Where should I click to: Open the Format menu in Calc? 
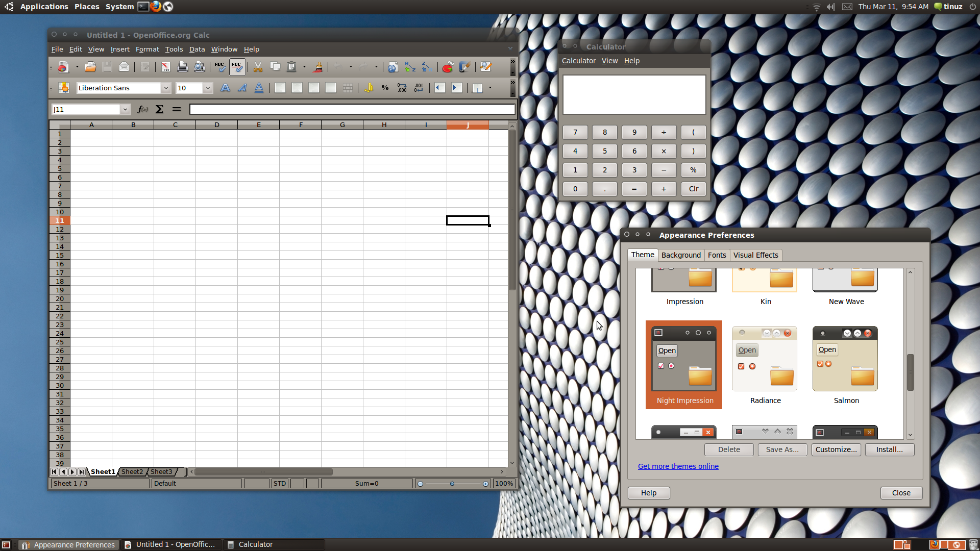point(147,49)
